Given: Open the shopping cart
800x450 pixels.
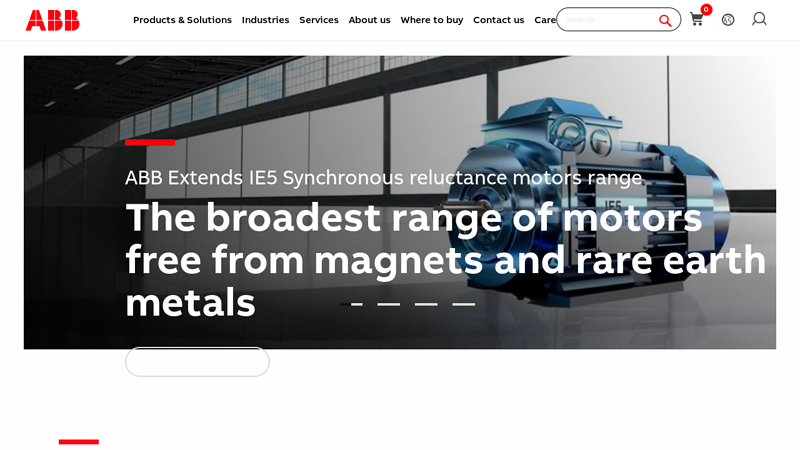Looking at the screenshot, I should (x=697, y=19).
